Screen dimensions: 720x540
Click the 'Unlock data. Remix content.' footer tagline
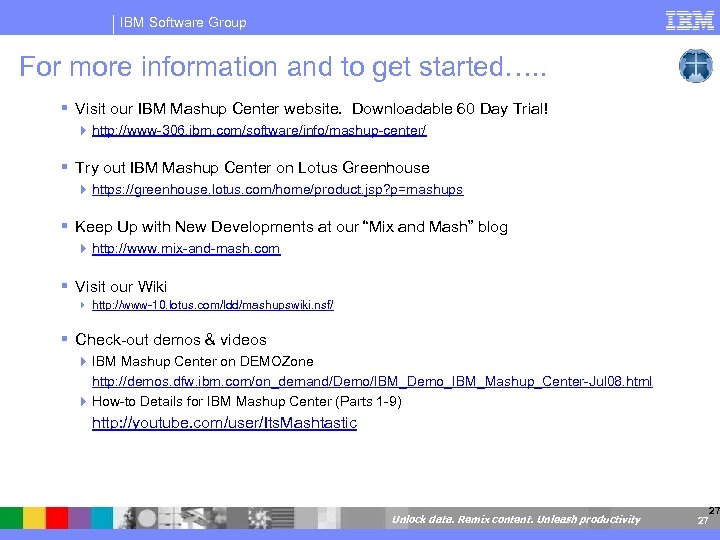516,519
